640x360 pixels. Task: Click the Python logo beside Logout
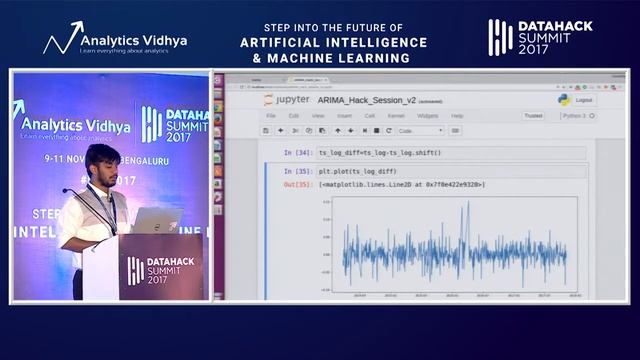pos(564,100)
